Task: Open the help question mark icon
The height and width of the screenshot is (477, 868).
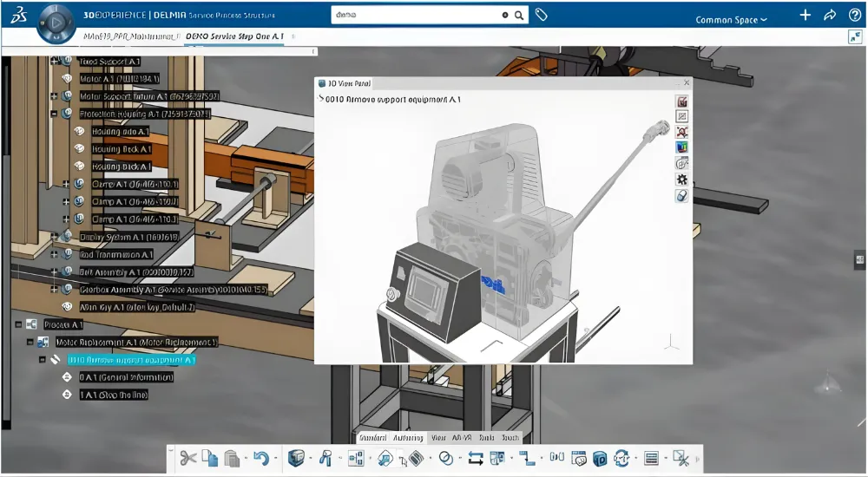Action: pyautogui.click(x=854, y=16)
